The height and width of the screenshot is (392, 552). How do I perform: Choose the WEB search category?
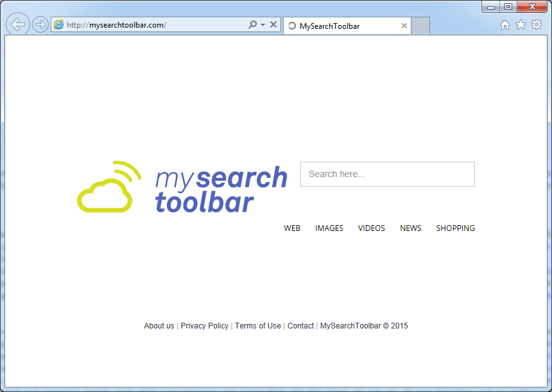[x=292, y=228]
